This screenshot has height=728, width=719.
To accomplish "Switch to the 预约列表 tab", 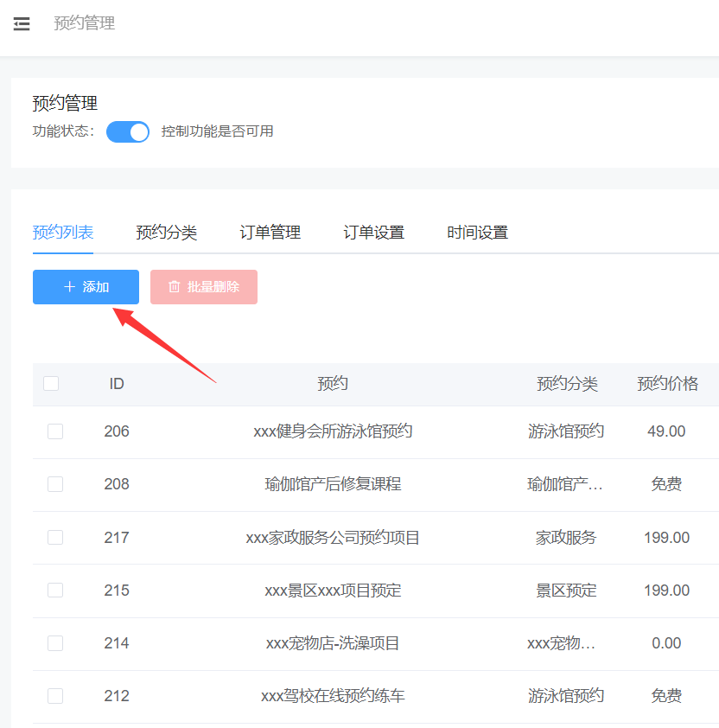I will (63, 232).
